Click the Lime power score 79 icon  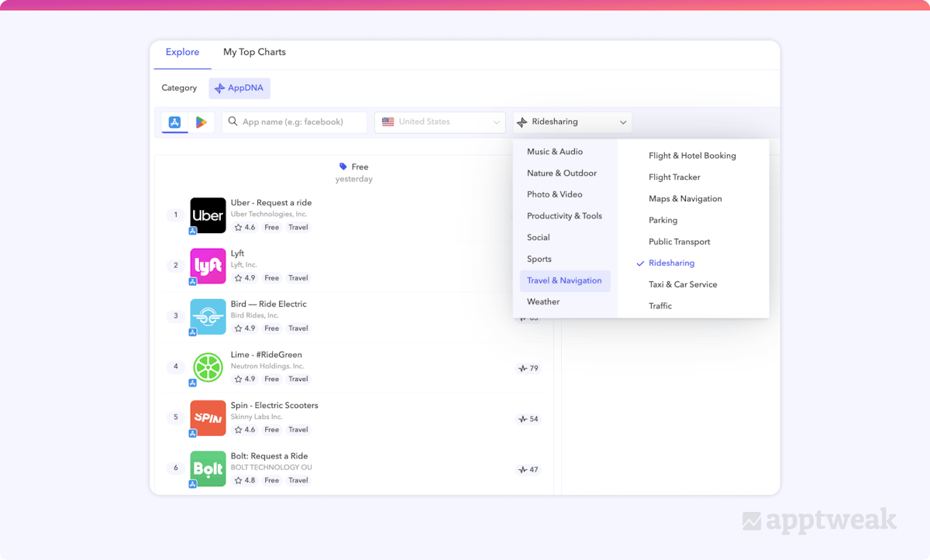click(x=523, y=369)
